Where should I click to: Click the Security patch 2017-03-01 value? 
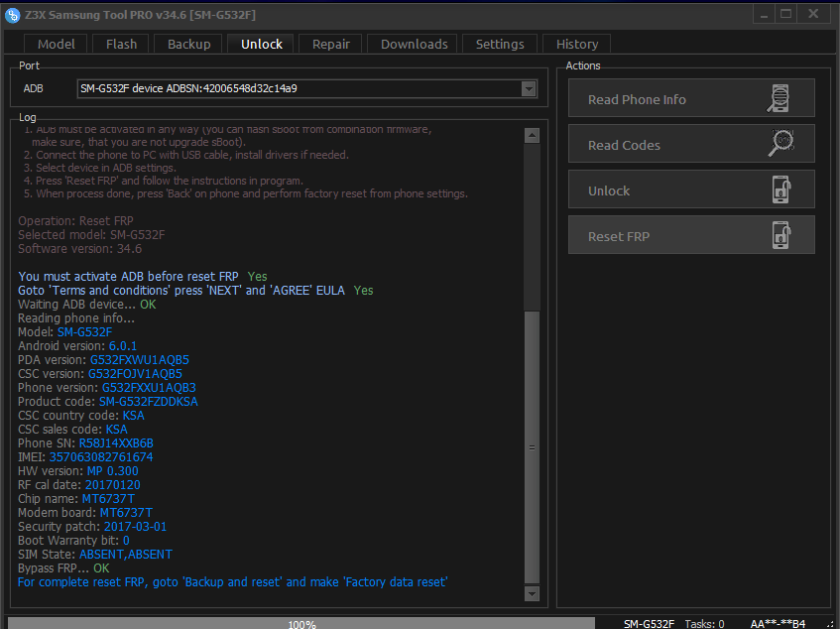135,527
